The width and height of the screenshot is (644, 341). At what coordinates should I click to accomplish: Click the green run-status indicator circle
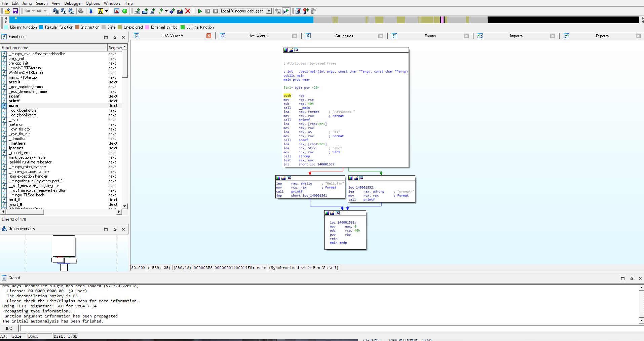pos(124,11)
